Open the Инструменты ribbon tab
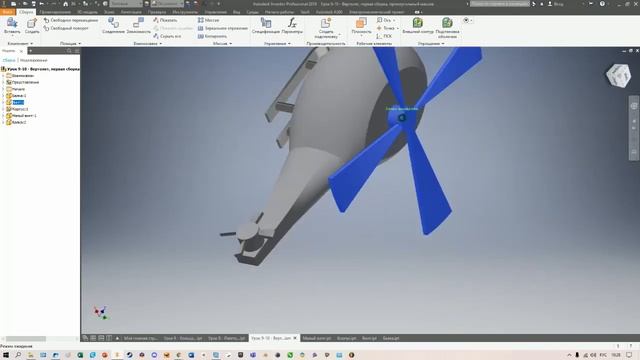 tap(185, 12)
